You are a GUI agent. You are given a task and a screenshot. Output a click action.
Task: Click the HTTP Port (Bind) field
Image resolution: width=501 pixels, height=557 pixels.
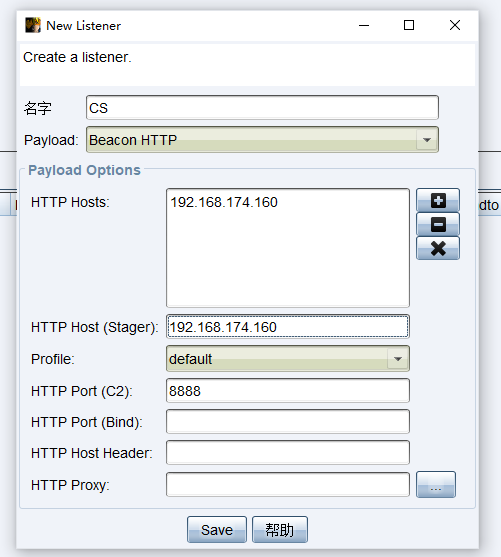(288, 422)
